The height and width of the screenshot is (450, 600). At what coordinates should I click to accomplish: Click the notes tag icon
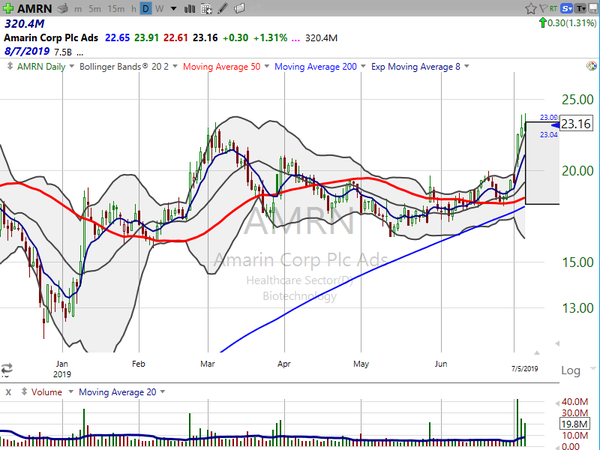click(x=240, y=8)
